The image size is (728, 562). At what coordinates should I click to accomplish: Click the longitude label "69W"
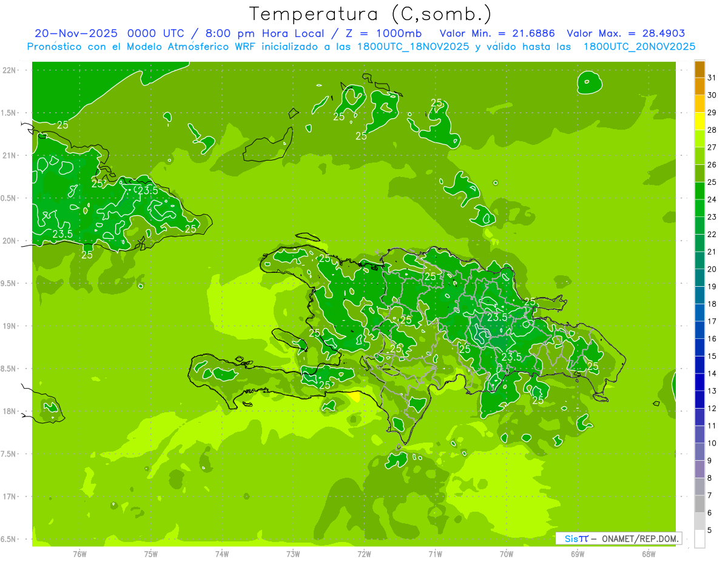click(578, 554)
